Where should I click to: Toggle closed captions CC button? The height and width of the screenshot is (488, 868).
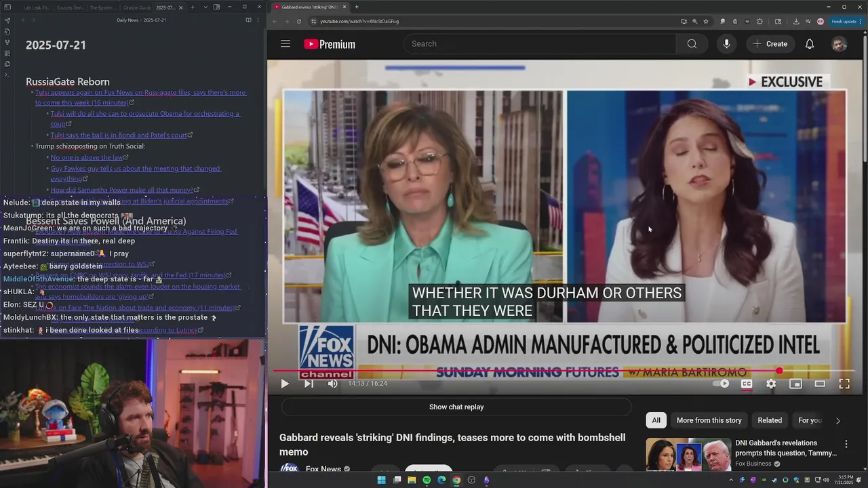click(747, 384)
